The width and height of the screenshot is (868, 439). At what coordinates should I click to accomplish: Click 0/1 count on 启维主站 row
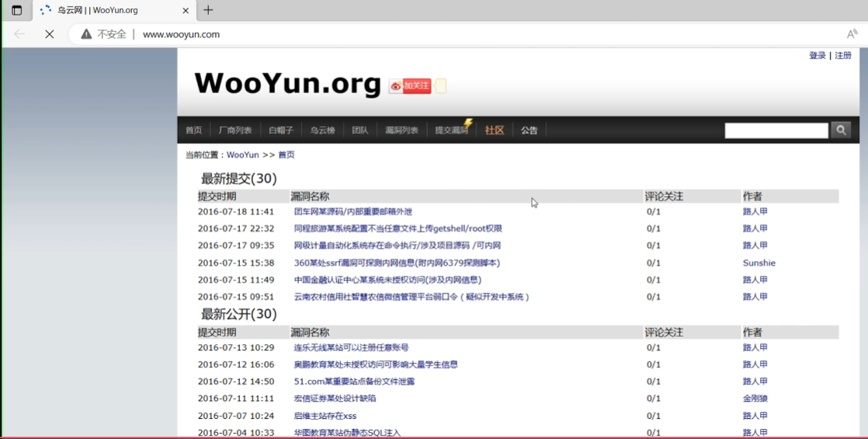click(653, 416)
